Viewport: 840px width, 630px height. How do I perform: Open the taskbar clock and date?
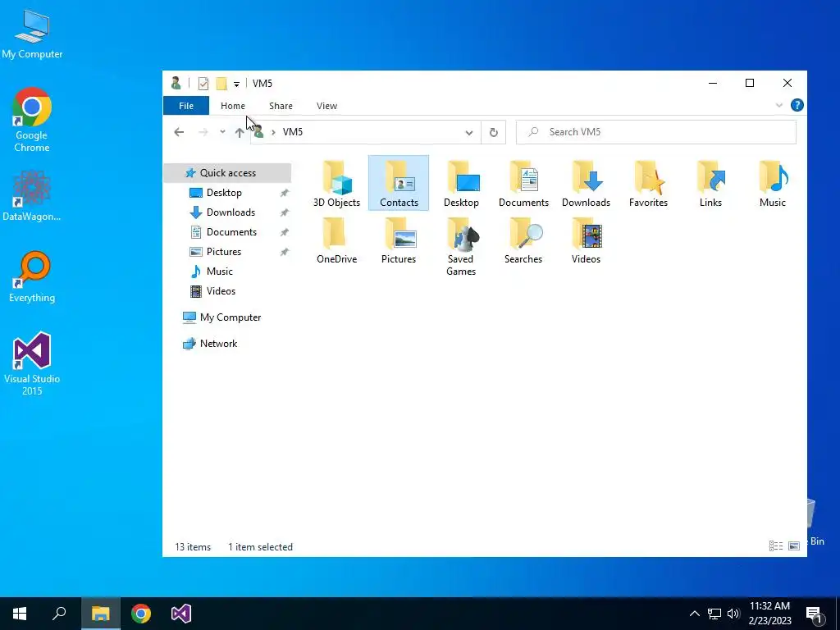click(769, 614)
